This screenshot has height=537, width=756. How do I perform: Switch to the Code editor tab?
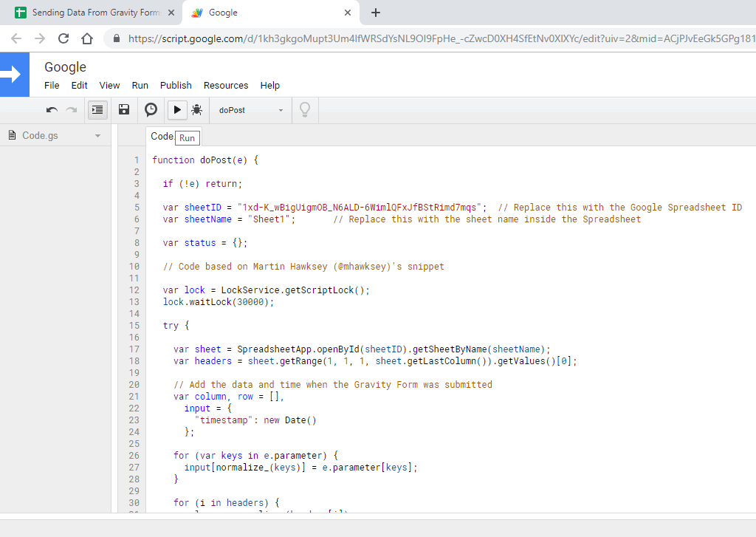(162, 136)
